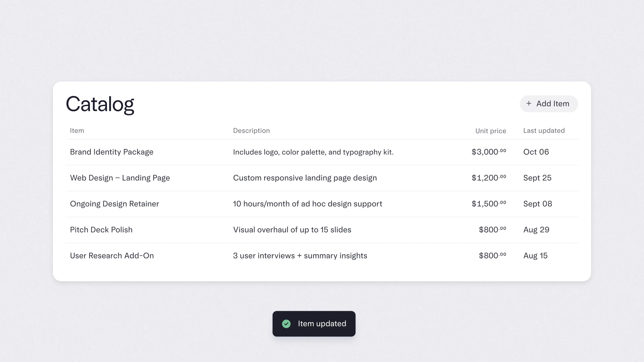
Task: Click the green checkmark icon in toast
Action: click(286, 324)
